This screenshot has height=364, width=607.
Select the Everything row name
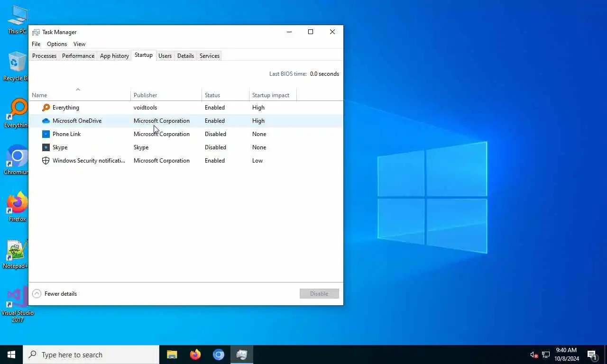(66, 108)
